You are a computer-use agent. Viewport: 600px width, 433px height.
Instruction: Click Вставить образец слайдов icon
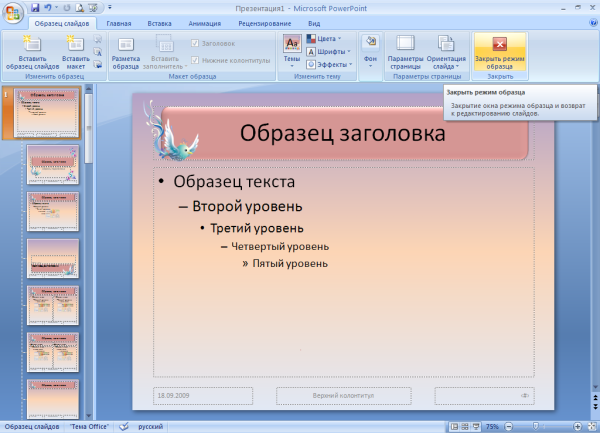pos(33,52)
